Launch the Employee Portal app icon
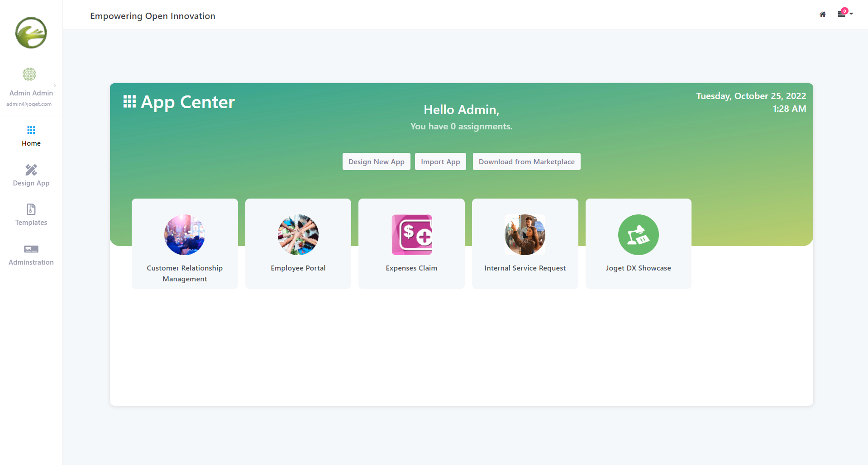The image size is (868, 465). pyautogui.click(x=298, y=235)
